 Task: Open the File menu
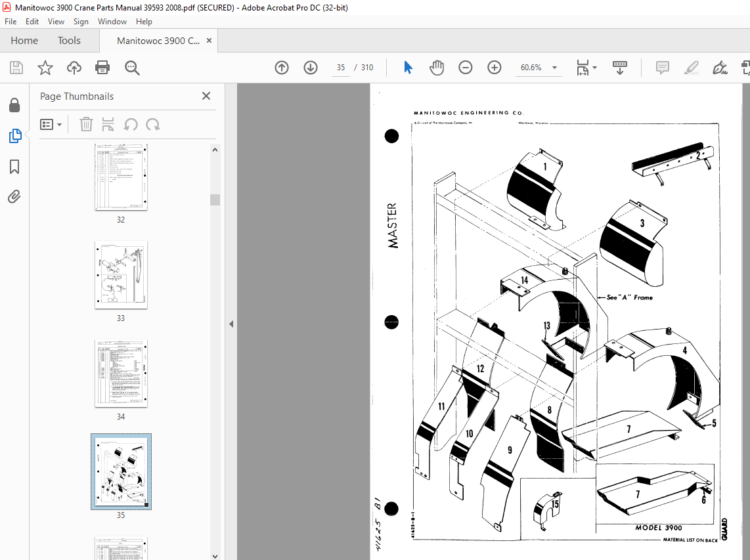click(11, 22)
